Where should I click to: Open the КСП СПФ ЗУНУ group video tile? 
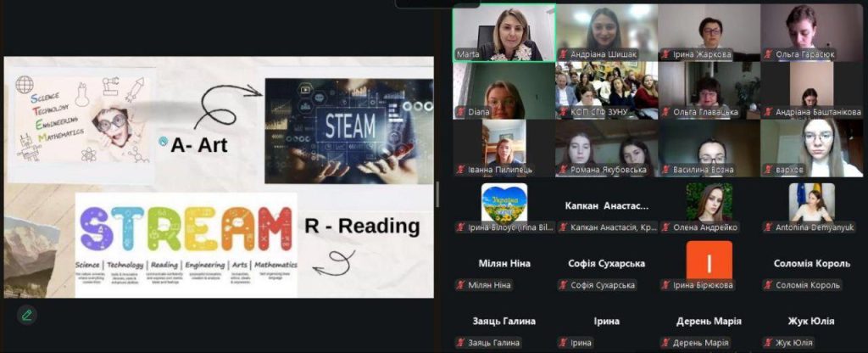(606, 89)
